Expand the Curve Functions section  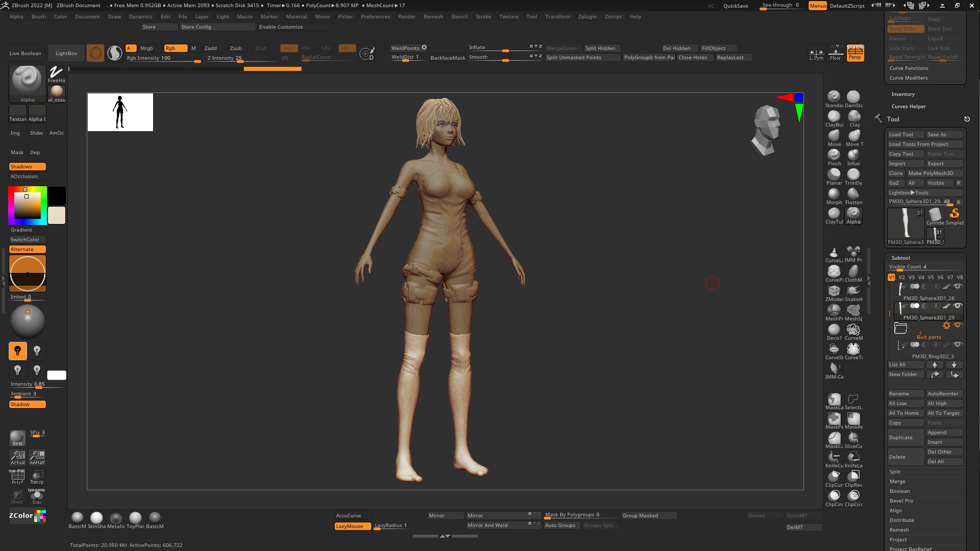(909, 68)
